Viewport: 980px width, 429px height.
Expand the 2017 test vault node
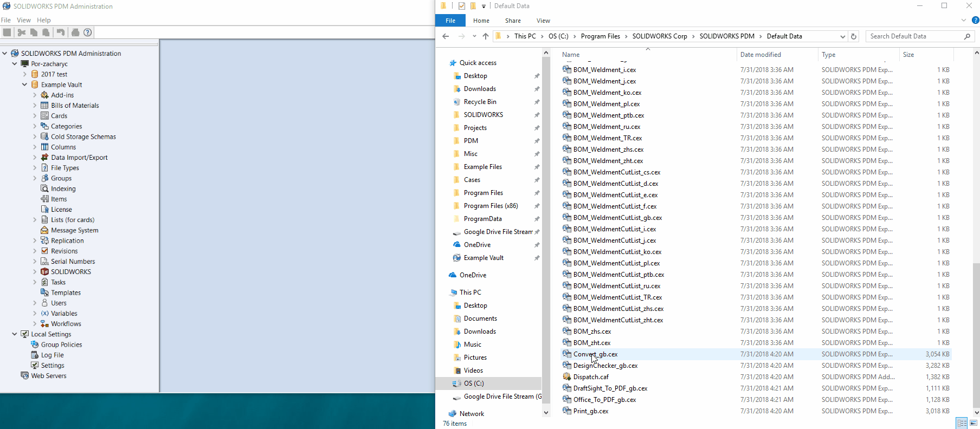(x=25, y=75)
